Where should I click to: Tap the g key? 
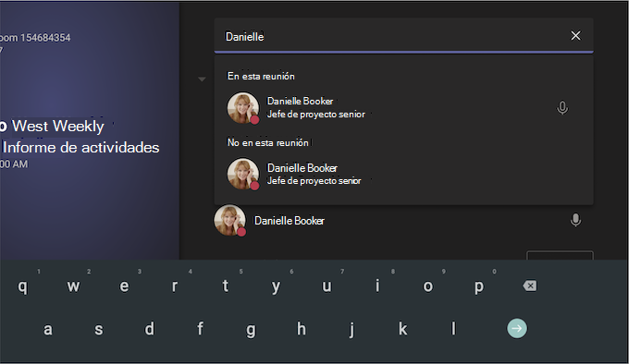tap(251, 331)
